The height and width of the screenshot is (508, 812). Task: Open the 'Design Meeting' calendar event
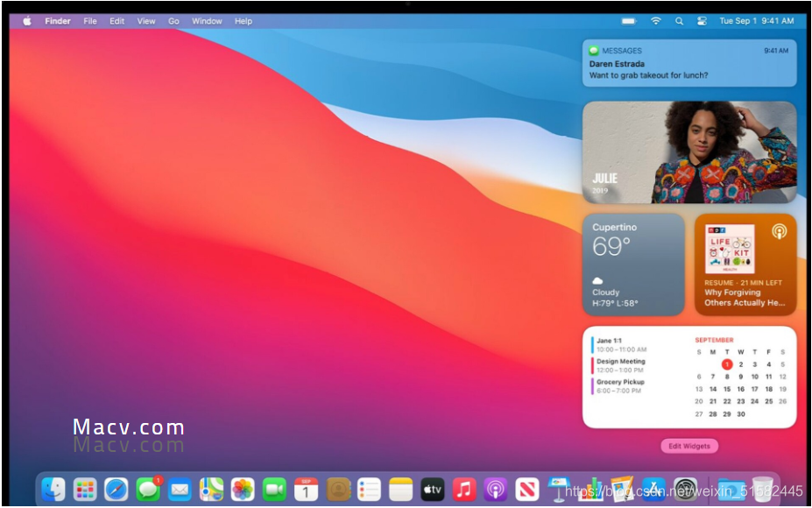coord(619,365)
